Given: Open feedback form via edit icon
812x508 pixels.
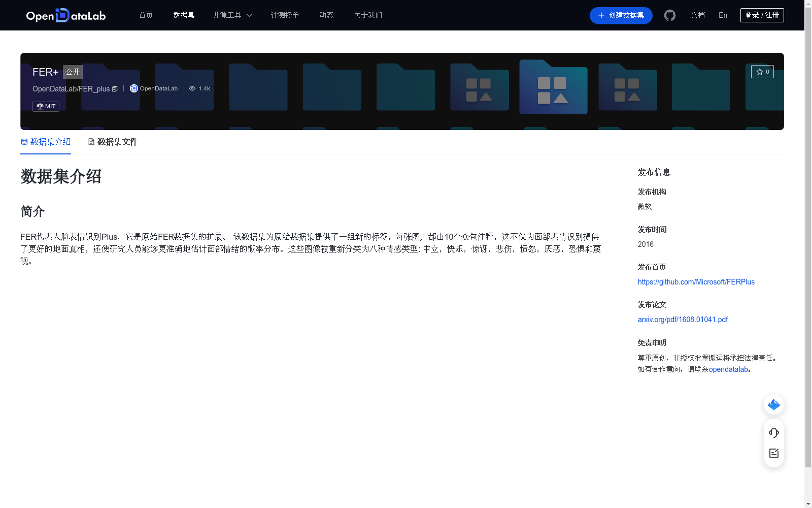Looking at the screenshot, I should click(773, 453).
